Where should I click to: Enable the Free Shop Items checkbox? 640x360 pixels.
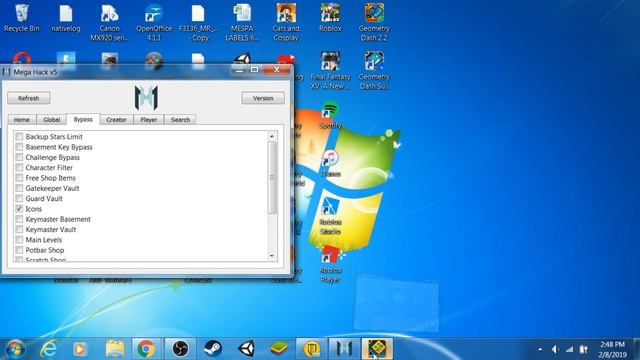[19, 178]
